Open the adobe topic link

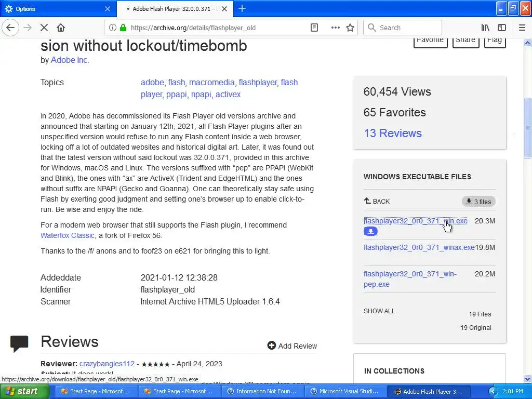coord(152,83)
